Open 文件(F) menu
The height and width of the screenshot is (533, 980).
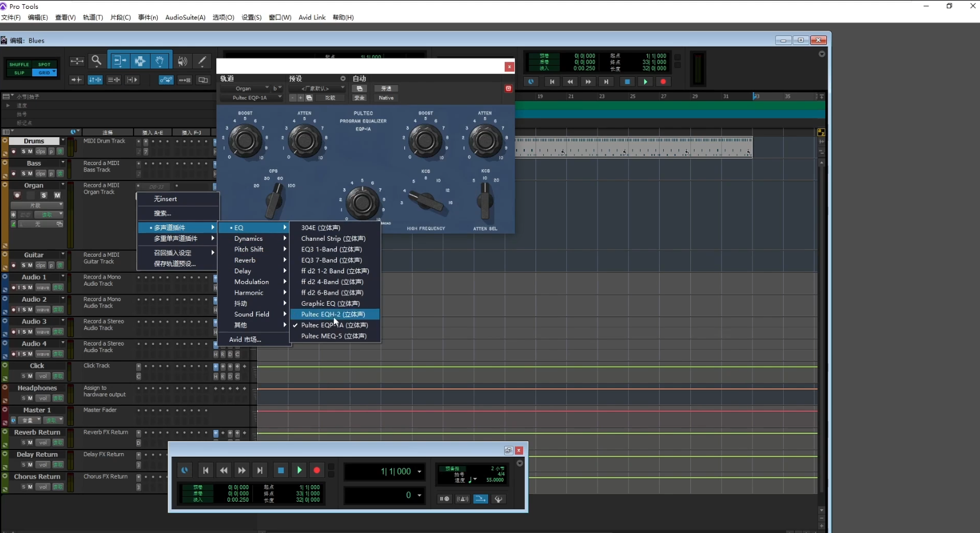(x=11, y=17)
